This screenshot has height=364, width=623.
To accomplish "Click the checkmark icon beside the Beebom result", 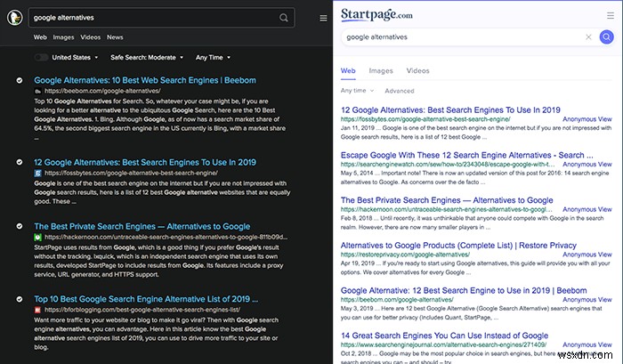I will 20,80.
